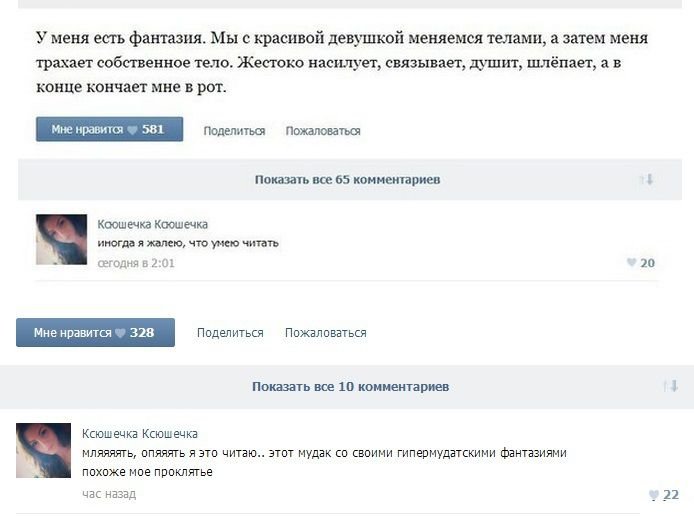Image resolution: width=694 pixels, height=517 pixels.
Task: Click Поделиться next to the 581 likes button
Action: coord(234,131)
